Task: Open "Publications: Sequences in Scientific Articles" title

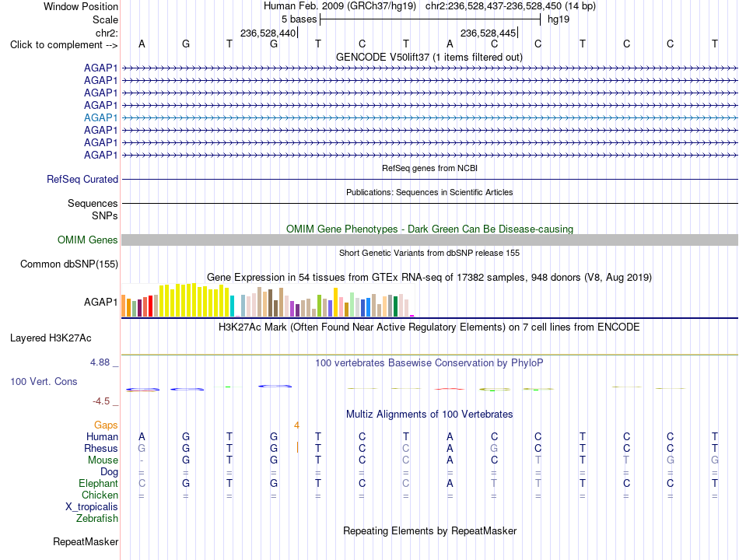Action: pyautogui.click(x=429, y=192)
